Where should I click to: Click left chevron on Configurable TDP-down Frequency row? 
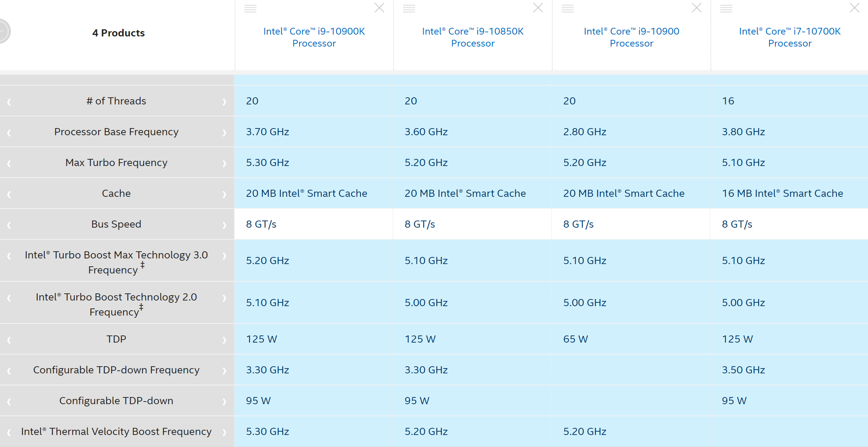pos(9,371)
